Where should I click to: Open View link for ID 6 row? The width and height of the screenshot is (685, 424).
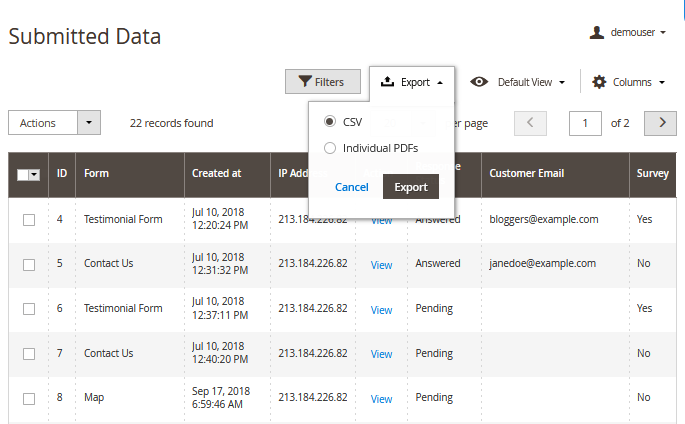click(381, 310)
